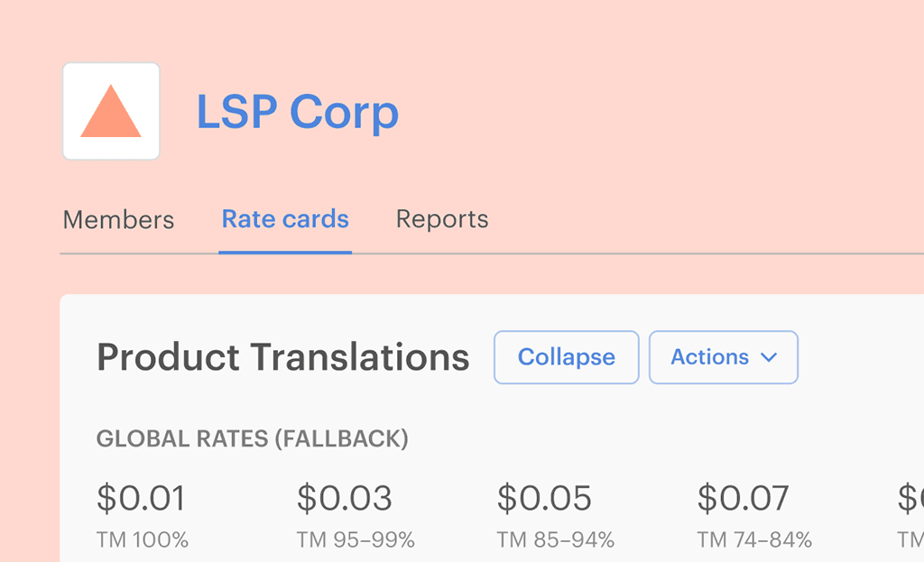The image size is (924, 562).
Task: Click the Product Translations heading
Action: 282,357
